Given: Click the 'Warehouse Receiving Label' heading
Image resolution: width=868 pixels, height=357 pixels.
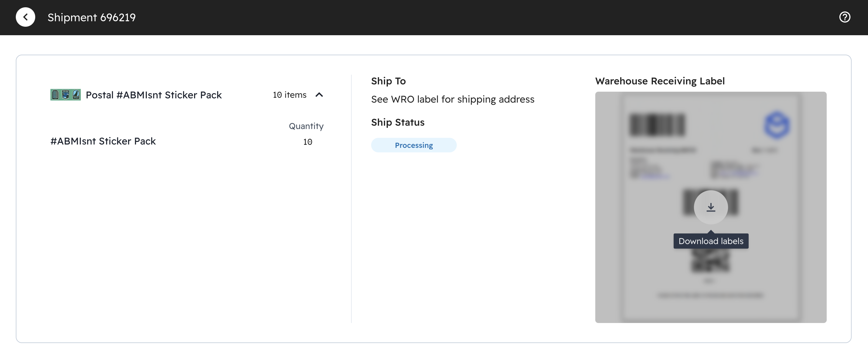Looking at the screenshot, I should click(x=659, y=81).
